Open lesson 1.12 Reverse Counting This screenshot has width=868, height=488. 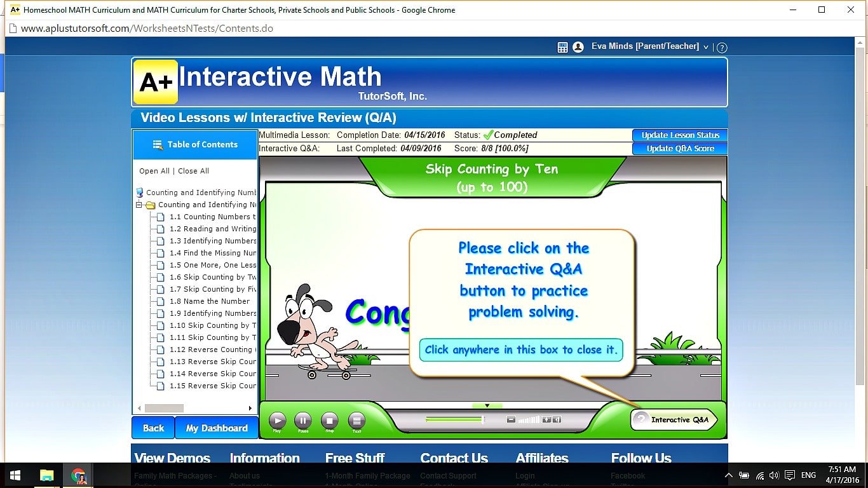(213, 349)
